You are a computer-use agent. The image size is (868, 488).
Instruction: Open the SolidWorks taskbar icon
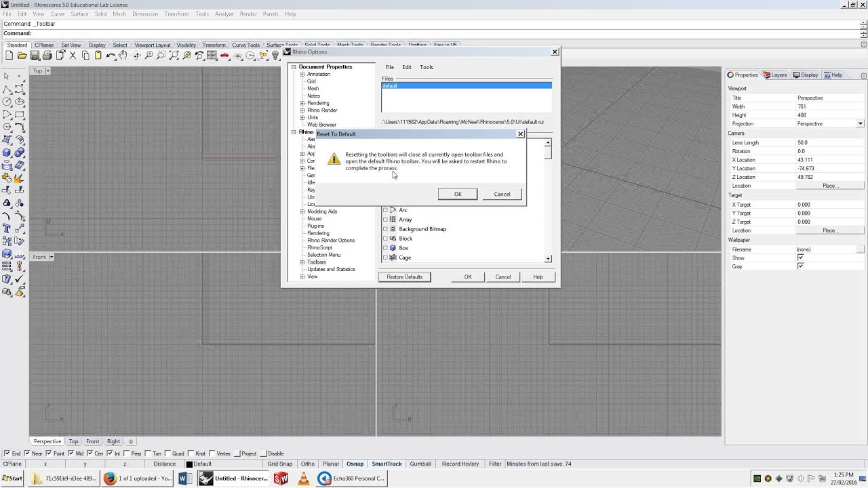[281, 479]
